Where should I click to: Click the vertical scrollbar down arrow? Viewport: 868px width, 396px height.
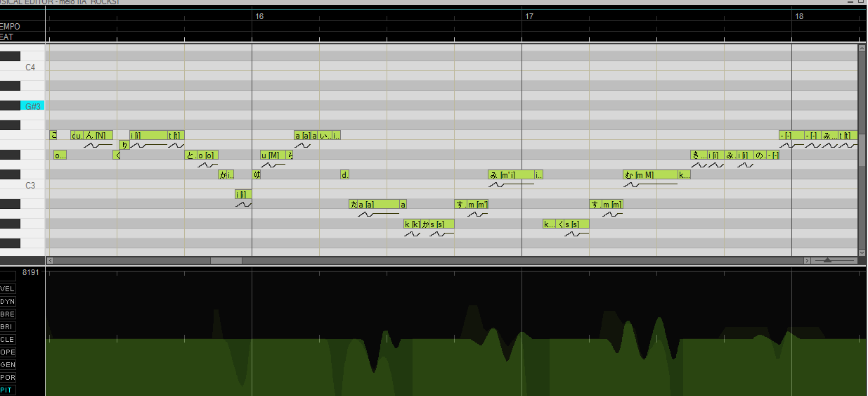coord(862,252)
